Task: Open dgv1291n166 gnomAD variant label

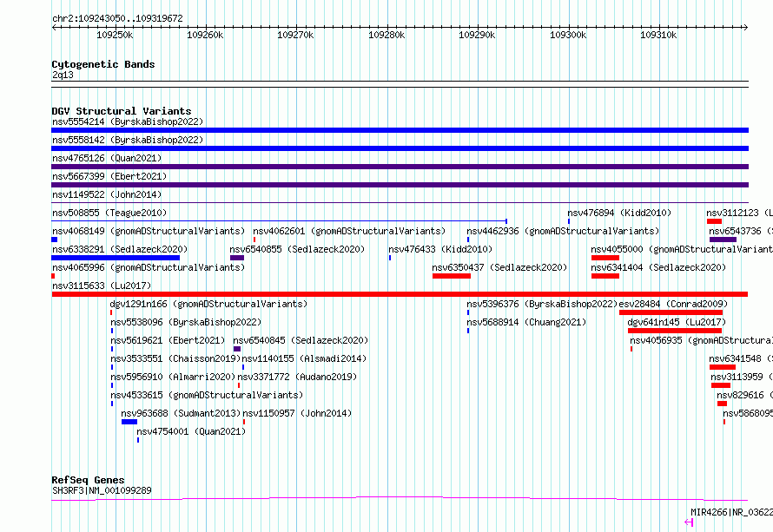Action: pyautogui.click(x=208, y=304)
